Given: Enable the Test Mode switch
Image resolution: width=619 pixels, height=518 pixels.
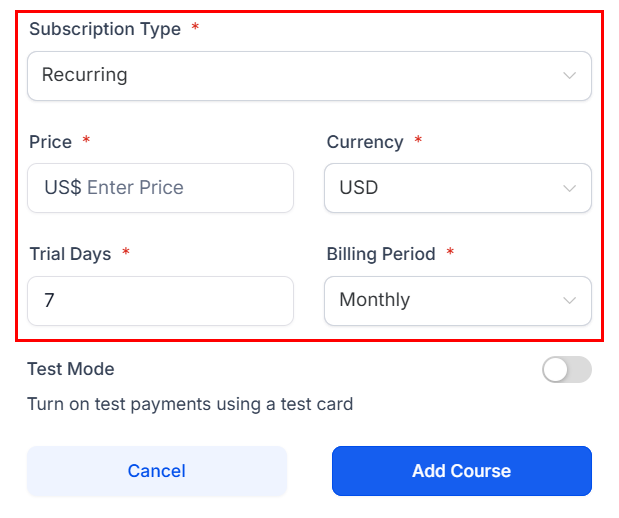Looking at the screenshot, I should point(567,370).
